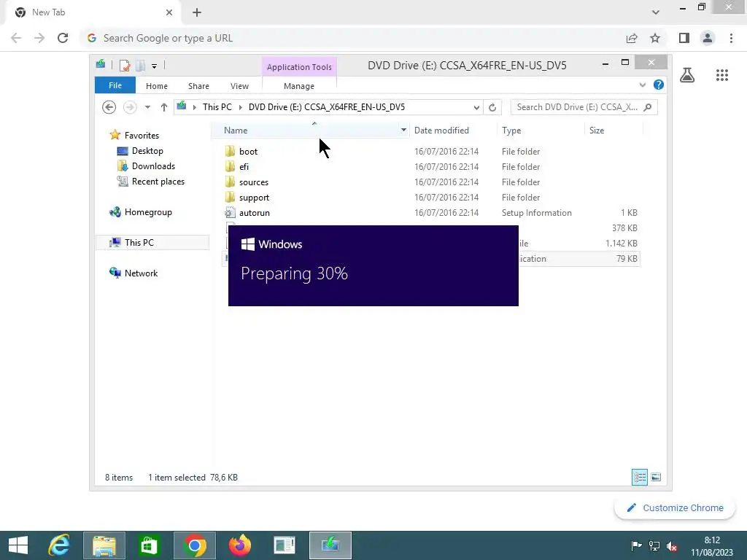Click Customize Chrome button
This screenshot has height=560, width=747.
click(676, 508)
